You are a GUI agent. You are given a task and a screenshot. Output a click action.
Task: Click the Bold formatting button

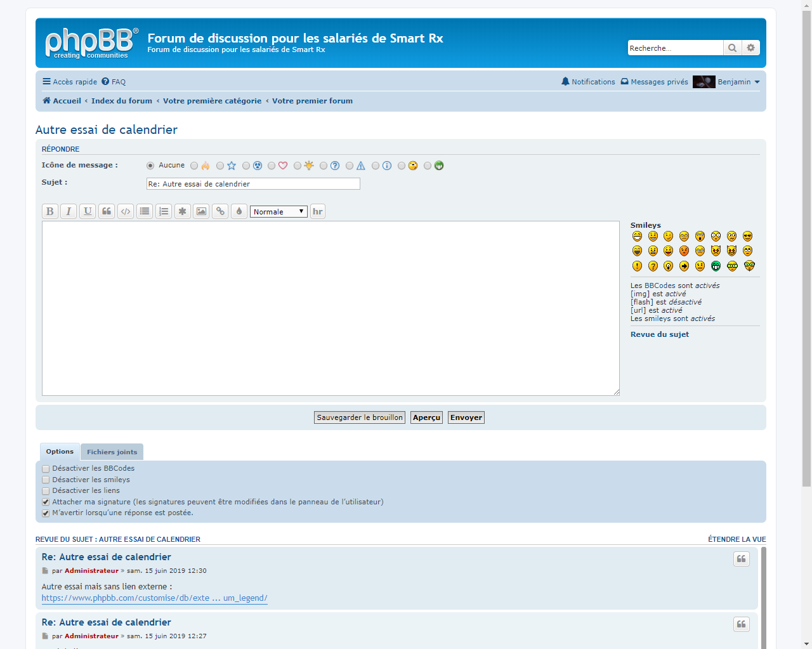(x=50, y=211)
